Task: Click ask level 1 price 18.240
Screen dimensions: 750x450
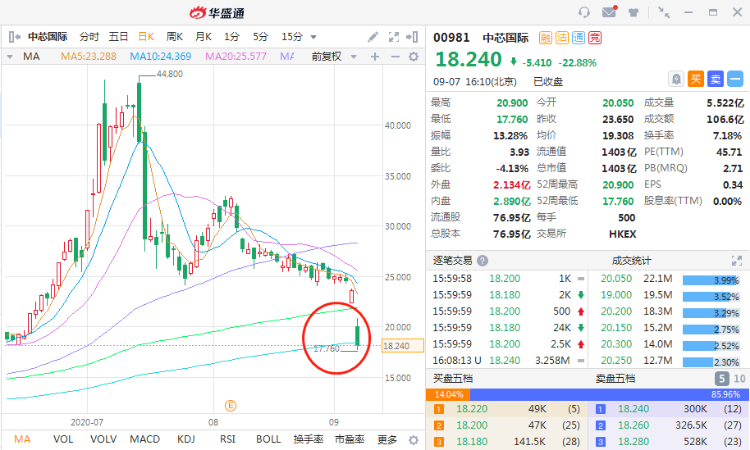Action: [634, 409]
